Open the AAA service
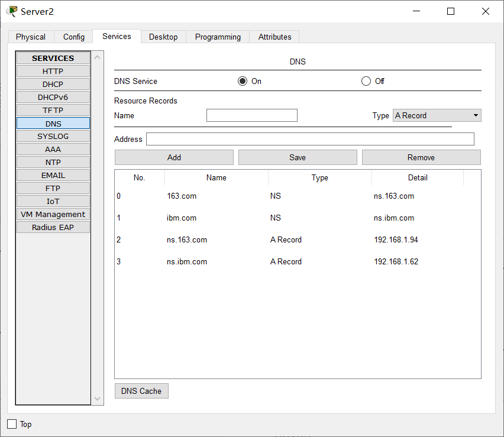 pos(53,149)
